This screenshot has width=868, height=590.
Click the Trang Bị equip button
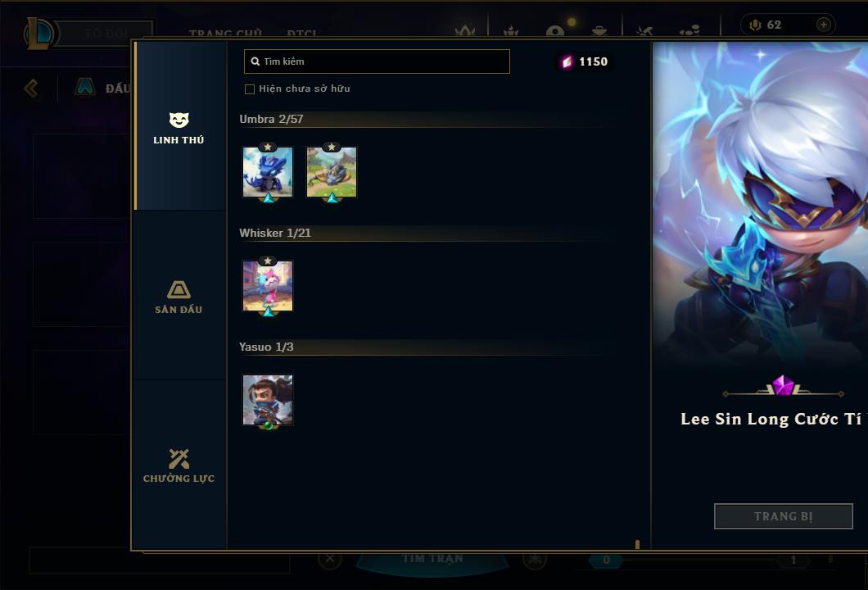click(784, 516)
